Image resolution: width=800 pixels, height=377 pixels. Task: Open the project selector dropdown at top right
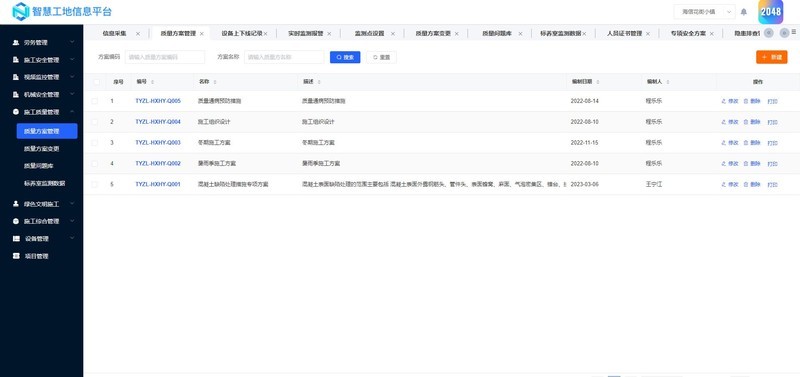tap(704, 11)
